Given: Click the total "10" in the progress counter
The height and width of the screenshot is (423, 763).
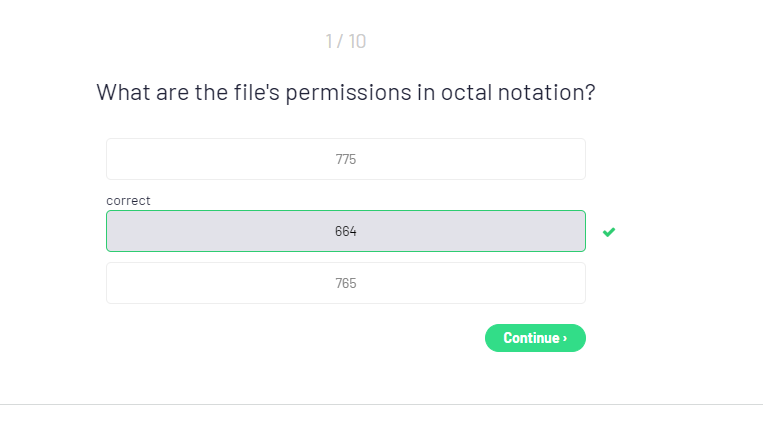Looking at the screenshot, I should coord(357,41).
